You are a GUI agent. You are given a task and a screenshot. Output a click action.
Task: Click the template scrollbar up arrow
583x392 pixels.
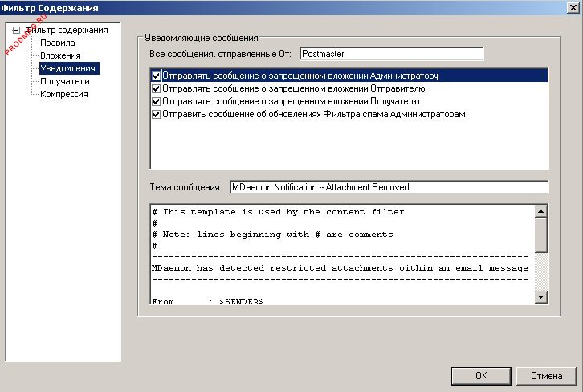540,211
